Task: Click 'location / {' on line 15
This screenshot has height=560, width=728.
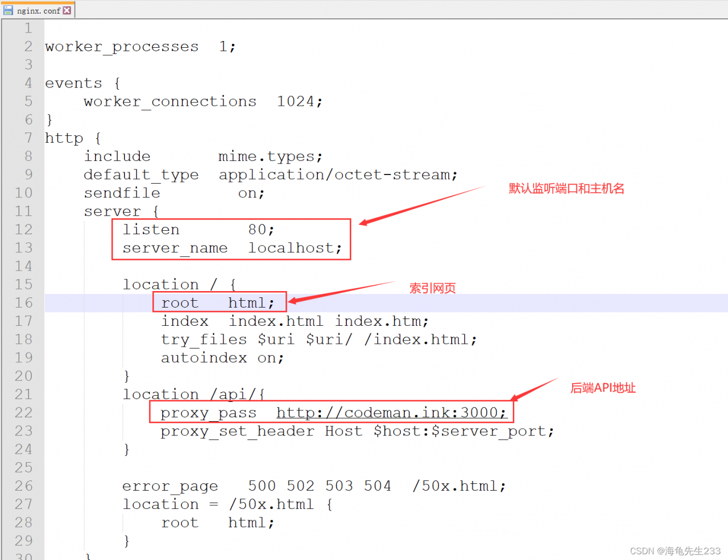Action: pos(180,285)
